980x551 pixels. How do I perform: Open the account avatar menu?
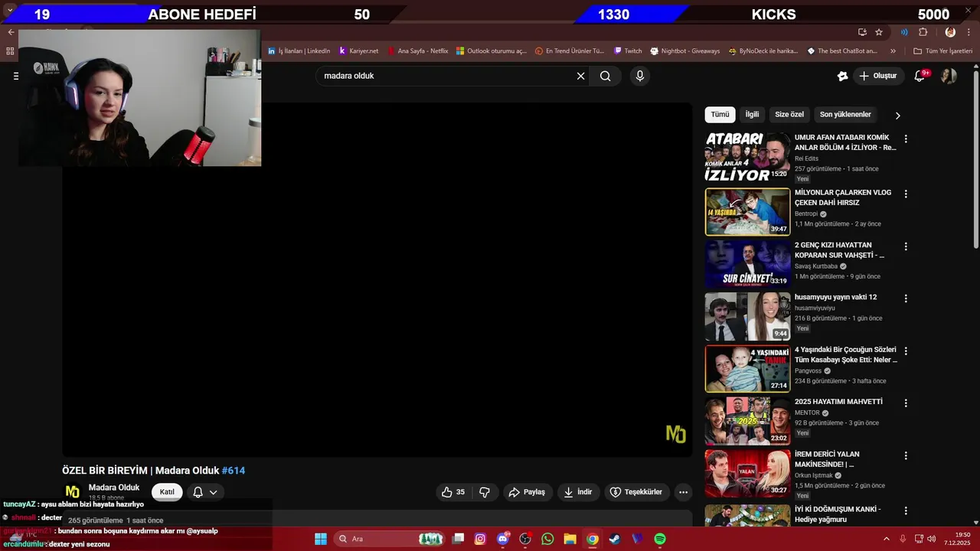[x=949, y=76]
